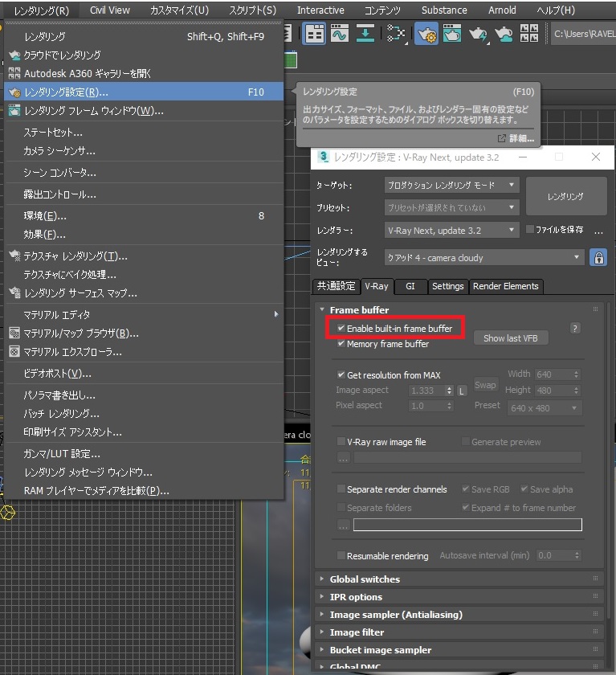Toggle the Save RGB checkbox

466,489
